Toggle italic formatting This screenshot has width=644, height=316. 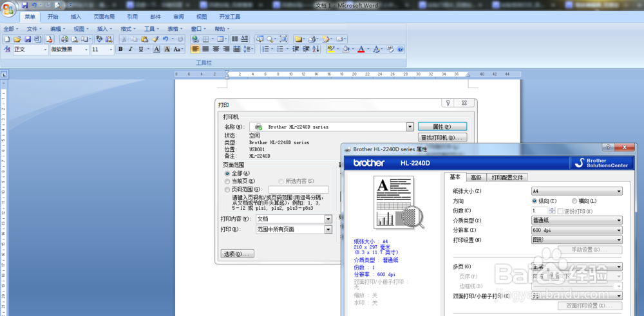[x=130, y=50]
